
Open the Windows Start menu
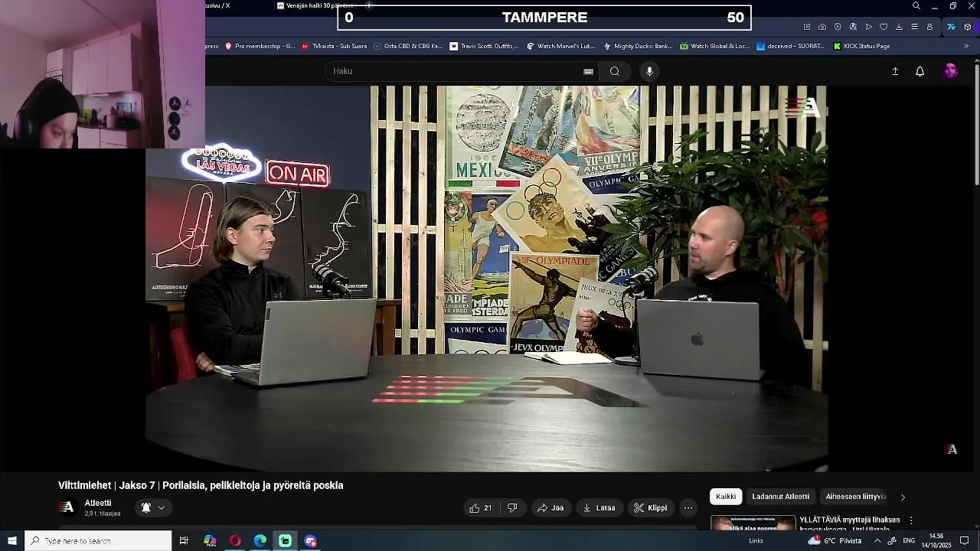(12, 541)
